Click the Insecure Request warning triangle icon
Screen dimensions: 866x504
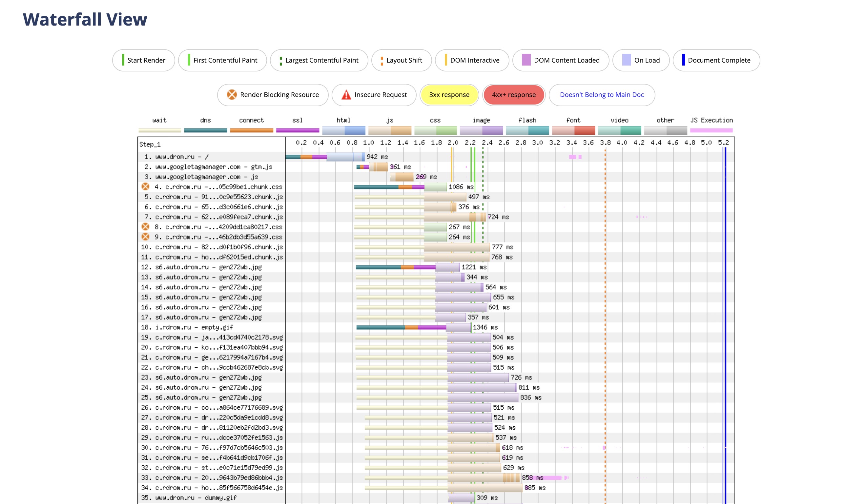coord(346,95)
